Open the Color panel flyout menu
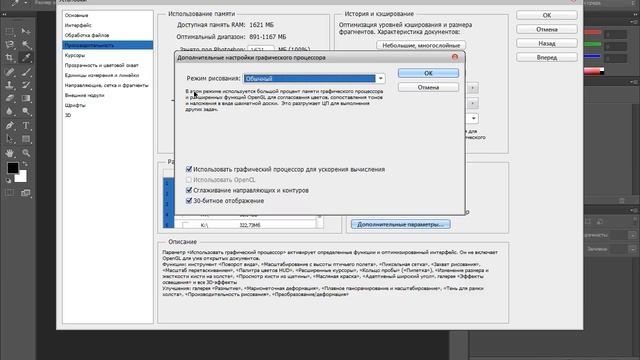This screenshot has height=360, width=640. 635,22
